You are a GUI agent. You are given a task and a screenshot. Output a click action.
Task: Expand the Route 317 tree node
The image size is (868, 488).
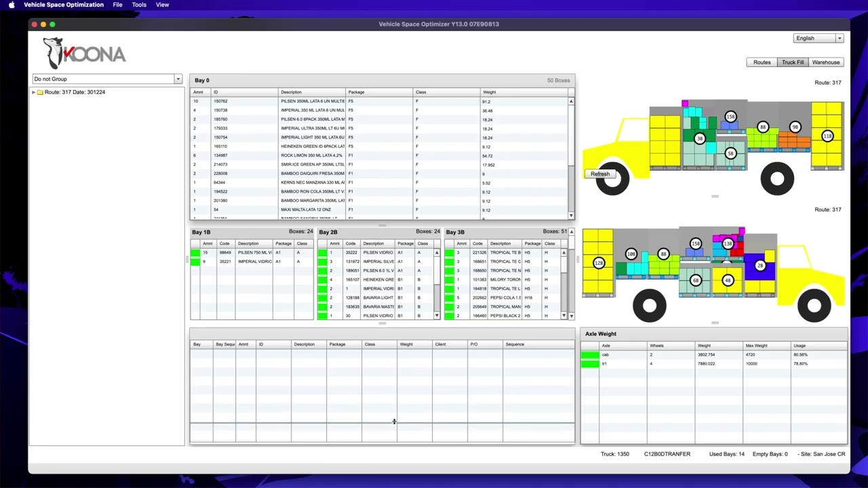click(33, 92)
